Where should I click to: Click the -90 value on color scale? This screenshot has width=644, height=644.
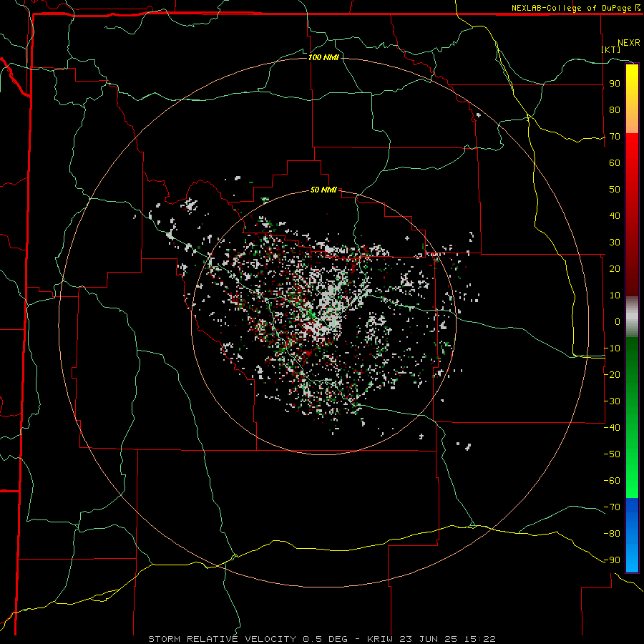point(612,560)
